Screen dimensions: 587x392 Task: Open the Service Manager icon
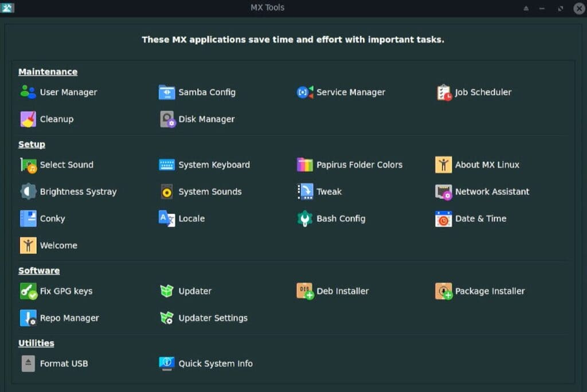click(305, 92)
